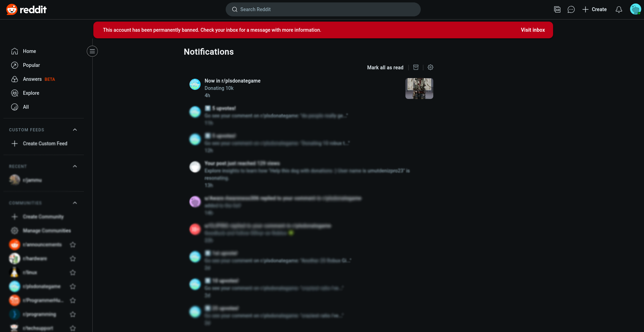Open notification settings gear
The image size is (644, 332).
tap(430, 67)
